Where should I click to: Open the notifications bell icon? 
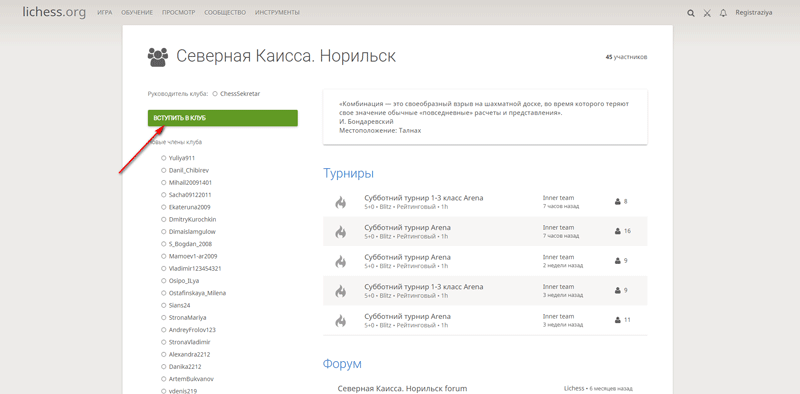723,13
